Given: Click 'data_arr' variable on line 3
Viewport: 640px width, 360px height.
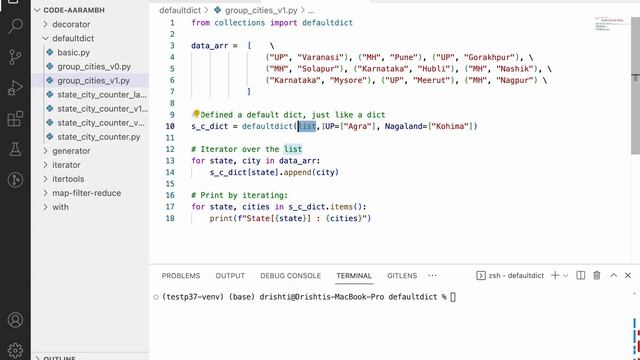Looking at the screenshot, I should click(209, 45).
